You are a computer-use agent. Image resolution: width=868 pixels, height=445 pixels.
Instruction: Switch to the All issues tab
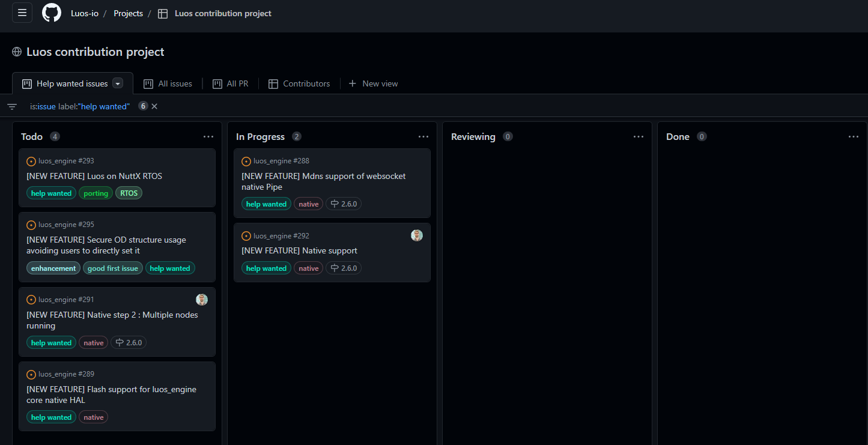coord(168,83)
